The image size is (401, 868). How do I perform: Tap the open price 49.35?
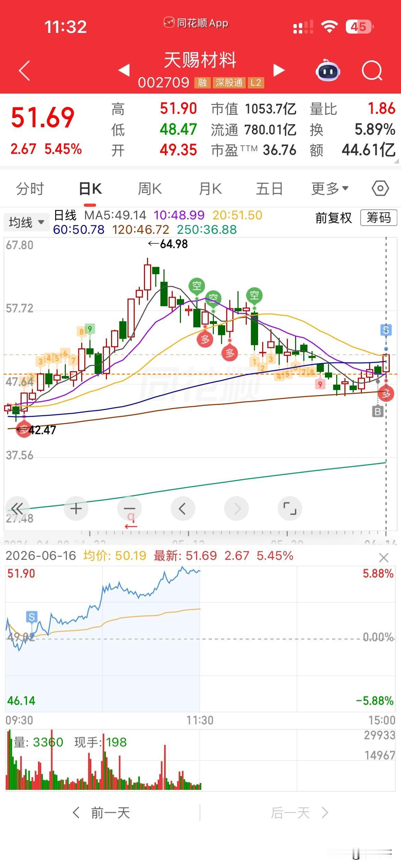178,150
